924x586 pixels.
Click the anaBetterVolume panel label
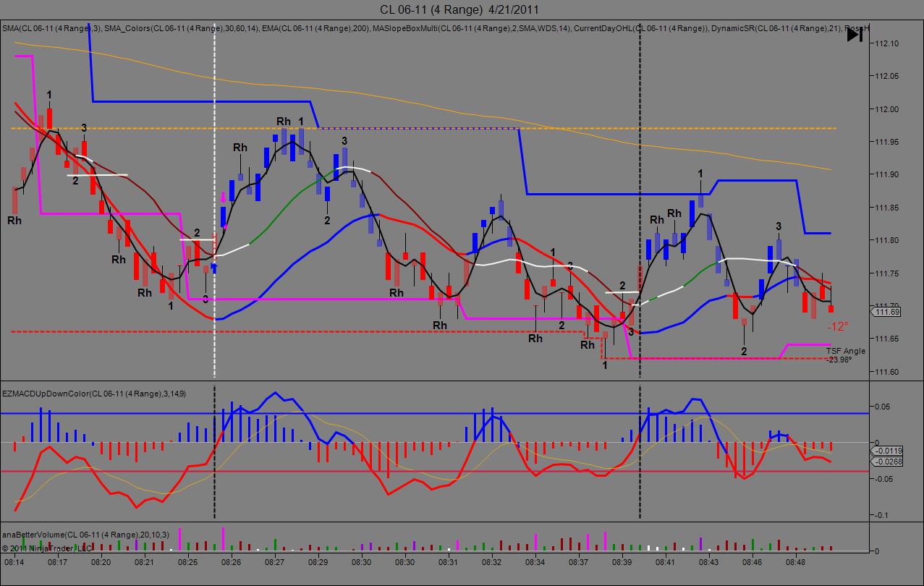point(85,534)
